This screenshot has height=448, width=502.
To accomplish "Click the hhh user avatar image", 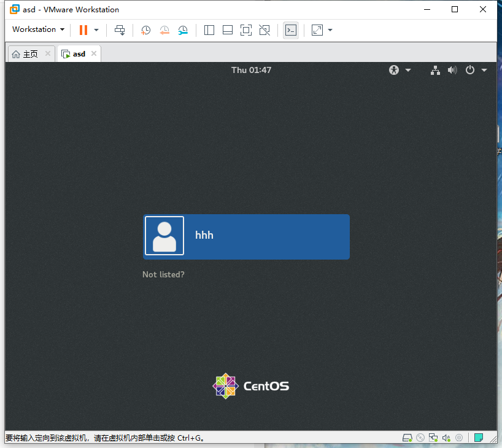I will pyautogui.click(x=164, y=236).
